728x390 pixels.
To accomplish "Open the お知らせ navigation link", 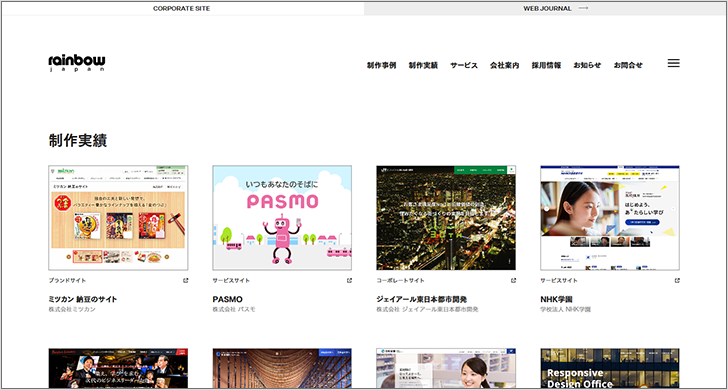I will [x=587, y=65].
